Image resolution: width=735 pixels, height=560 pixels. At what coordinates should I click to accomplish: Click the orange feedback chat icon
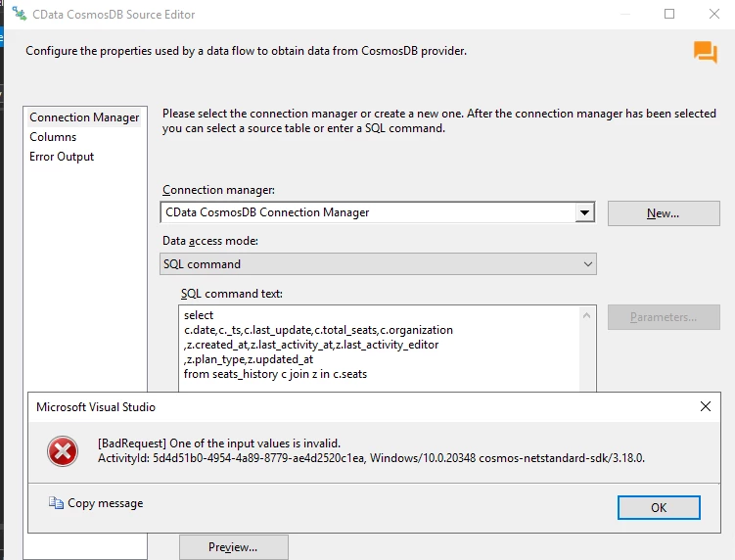(x=706, y=52)
